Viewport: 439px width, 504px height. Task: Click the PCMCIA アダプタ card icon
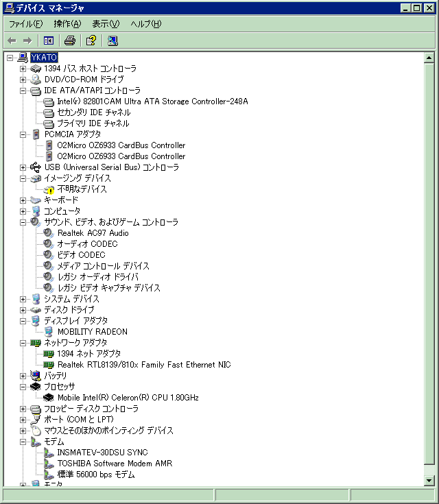[36, 134]
